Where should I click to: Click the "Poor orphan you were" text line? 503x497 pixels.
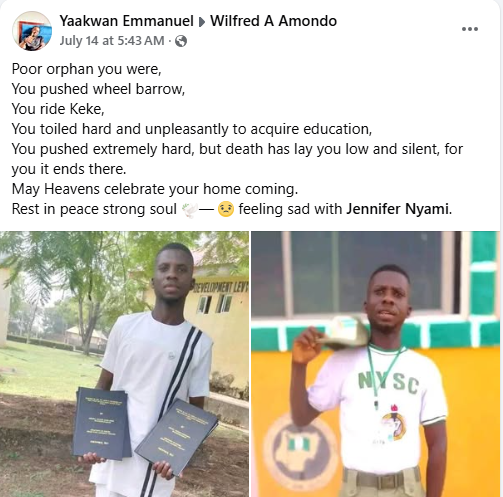(x=87, y=69)
